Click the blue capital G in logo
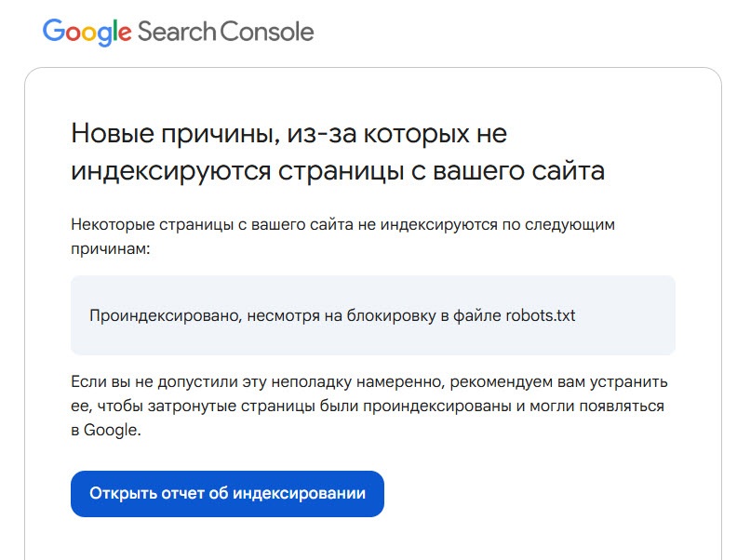737x560 pixels. [x=53, y=31]
